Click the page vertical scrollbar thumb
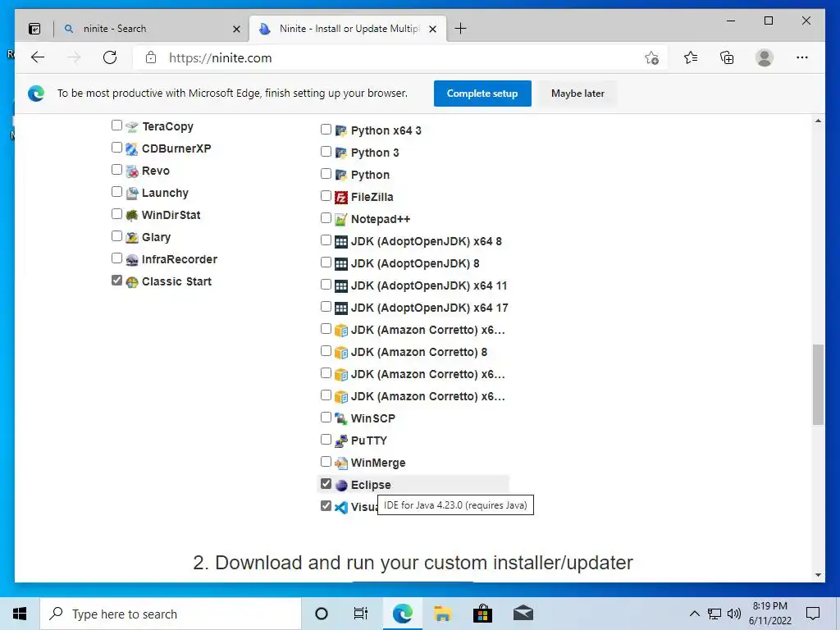Image resolution: width=840 pixels, height=630 pixels. (818, 385)
